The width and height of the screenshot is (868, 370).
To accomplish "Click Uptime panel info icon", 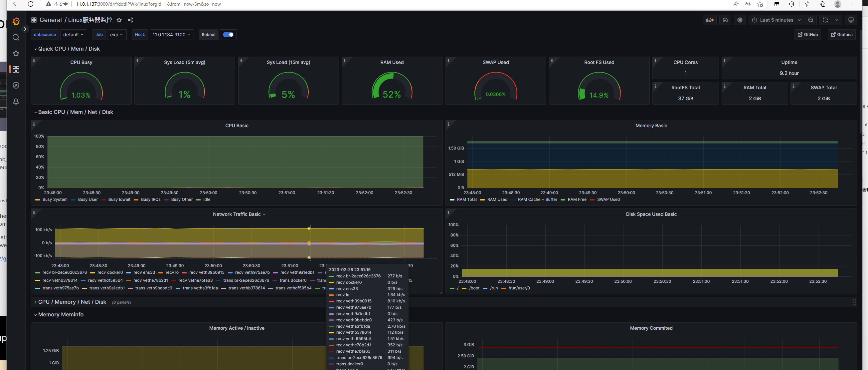I will tap(725, 61).
